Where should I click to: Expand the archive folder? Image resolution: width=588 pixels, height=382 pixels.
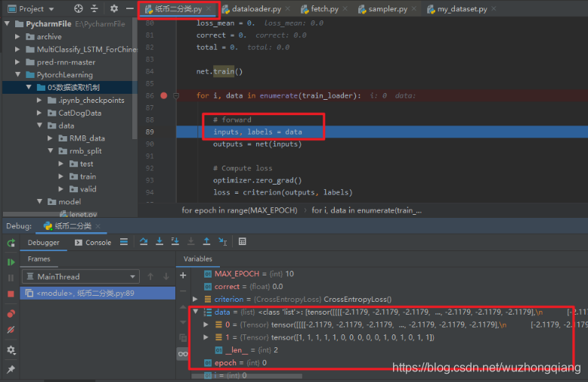19,36
